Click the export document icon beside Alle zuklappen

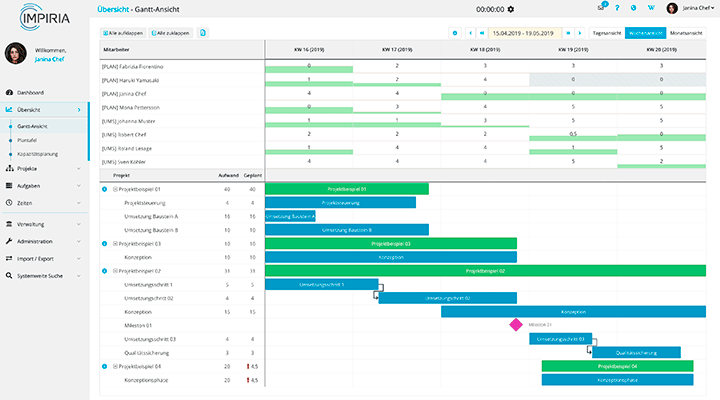(203, 33)
